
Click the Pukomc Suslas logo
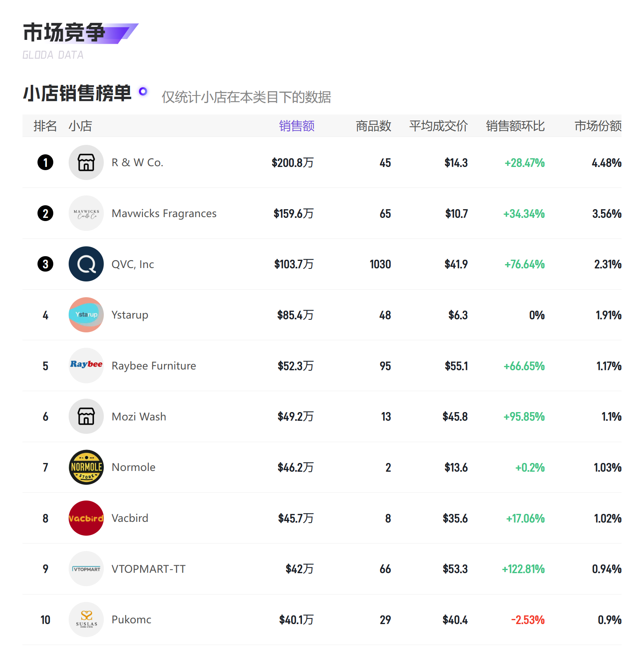click(86, 619)
